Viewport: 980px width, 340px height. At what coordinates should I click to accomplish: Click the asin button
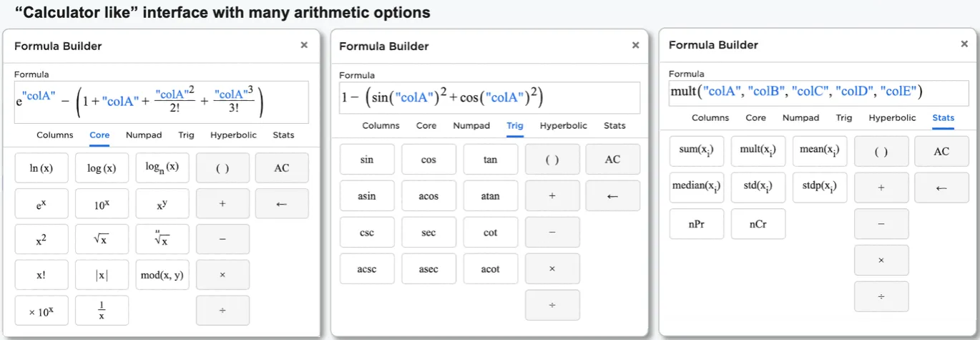click(367, 196)
